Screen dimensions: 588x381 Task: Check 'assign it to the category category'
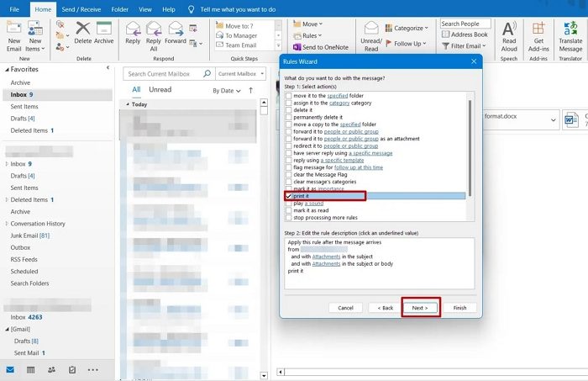tap(288, 103)
